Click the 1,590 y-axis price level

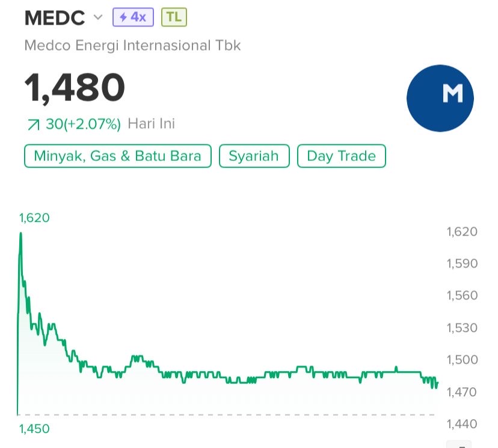(x=462, y=263)
